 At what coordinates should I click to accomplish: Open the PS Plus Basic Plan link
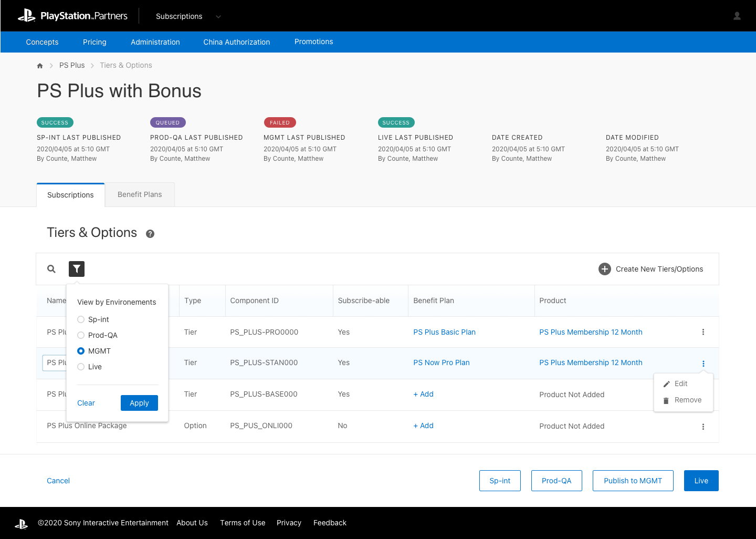[444, 332]
